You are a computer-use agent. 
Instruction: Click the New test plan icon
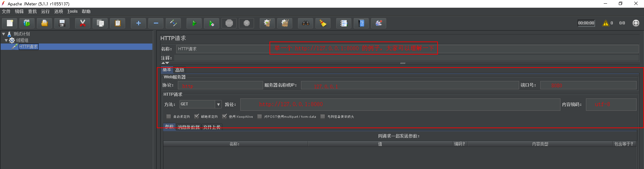tap(10, 23)
